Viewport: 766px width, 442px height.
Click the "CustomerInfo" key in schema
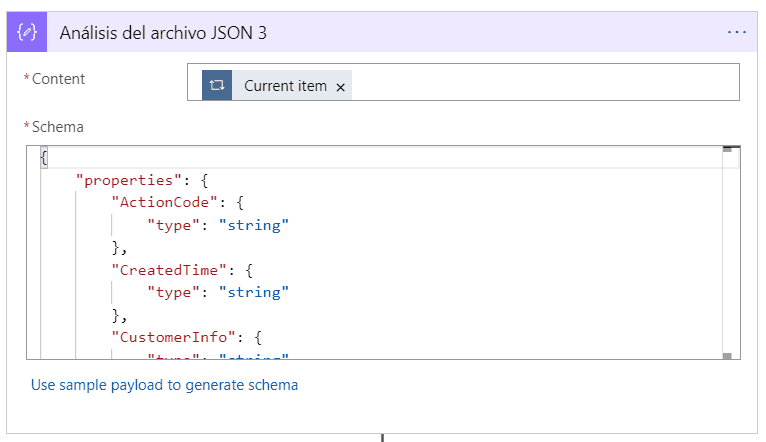click(x=173, y=337)
